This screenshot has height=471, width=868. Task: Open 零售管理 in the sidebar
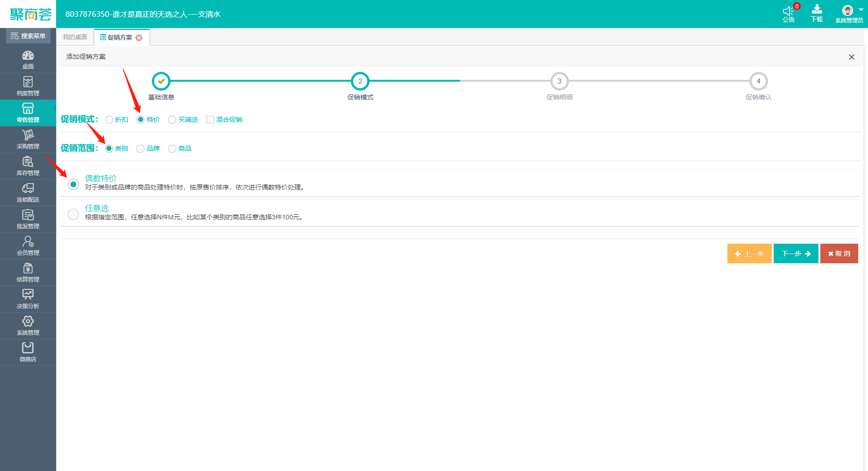tap(28, 113)
